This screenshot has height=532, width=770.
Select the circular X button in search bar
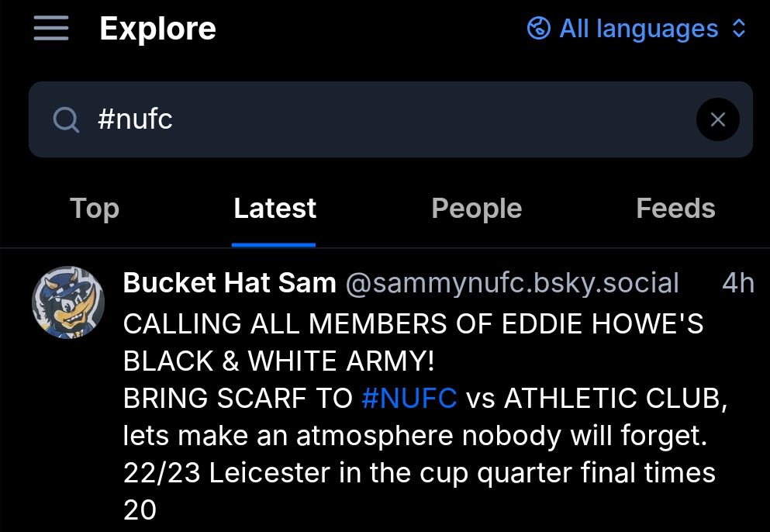(717, 119)
